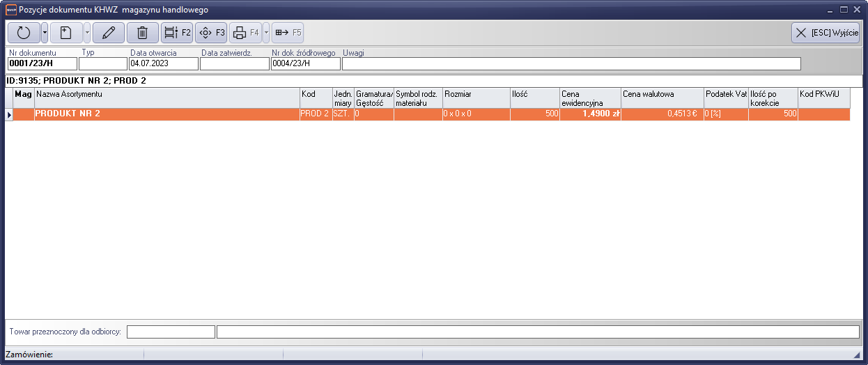Click the new document add icon

click(x=66, y=33)
